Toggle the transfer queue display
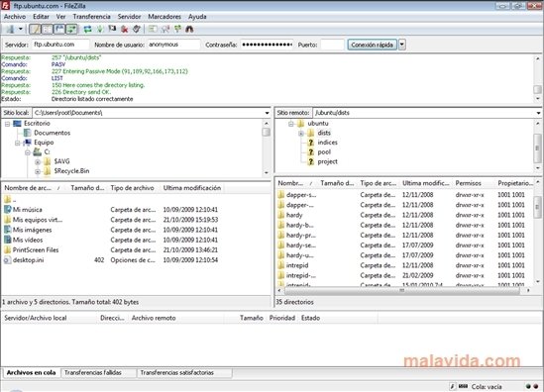Screen dimensions: 544x392 click(x=71, y=29)
